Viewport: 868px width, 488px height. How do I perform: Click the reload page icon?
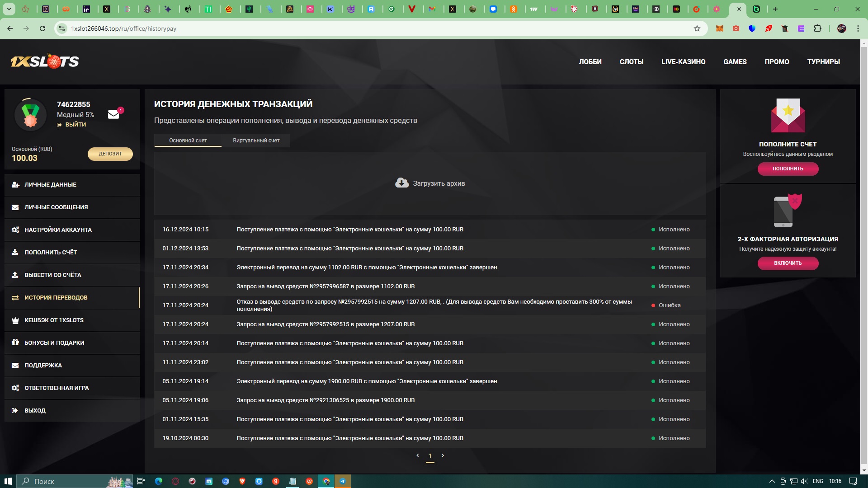(x=42, y=28)
